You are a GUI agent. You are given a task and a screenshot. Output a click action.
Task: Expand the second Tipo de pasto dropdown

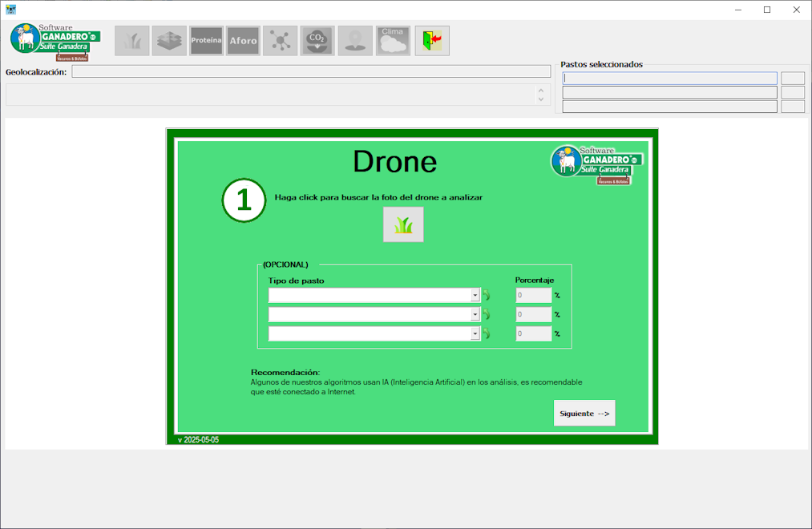(x=475, y=314)
